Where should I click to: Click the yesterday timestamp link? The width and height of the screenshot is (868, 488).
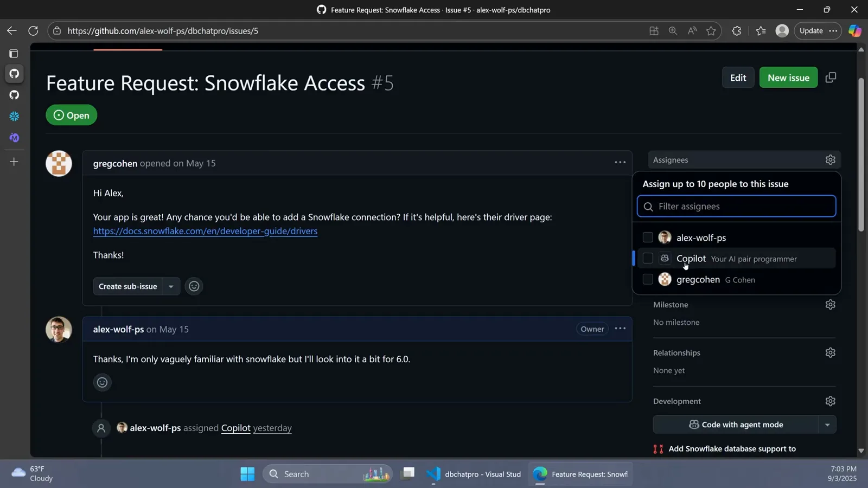pos(272,428)
